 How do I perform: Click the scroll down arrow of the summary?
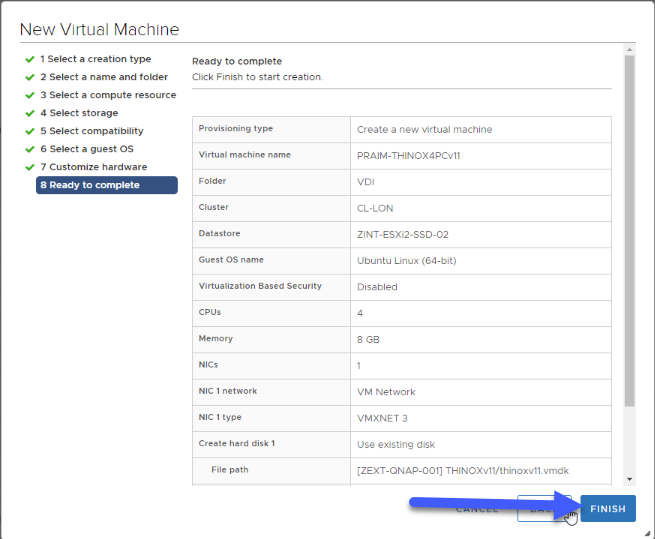coord(630,479)
